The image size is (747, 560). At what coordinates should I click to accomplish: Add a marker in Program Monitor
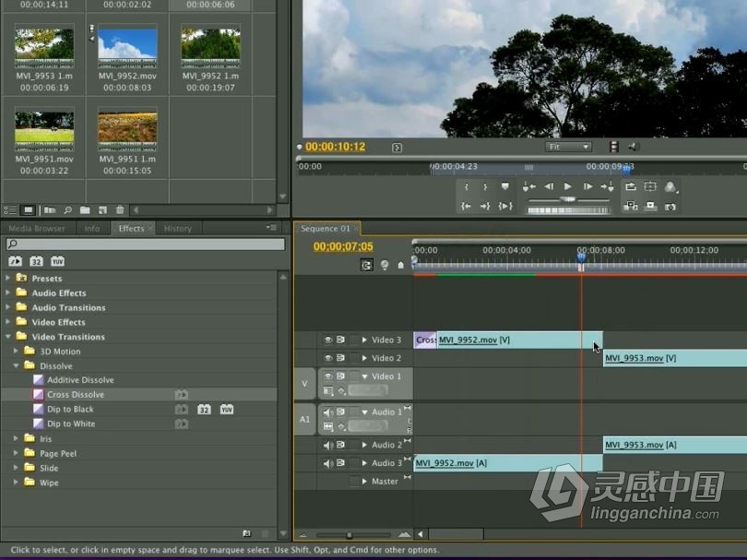505,187
